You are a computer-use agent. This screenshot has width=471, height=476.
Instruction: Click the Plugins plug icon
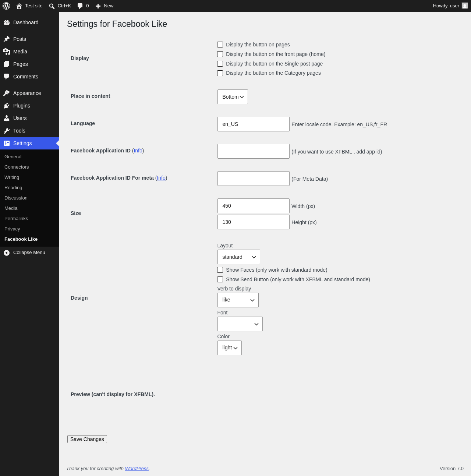click(x=7, y=106)
